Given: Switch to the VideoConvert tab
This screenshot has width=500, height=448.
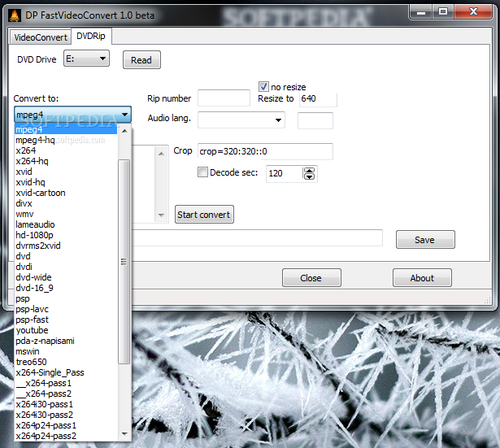Looking at the screenshot, I should [x=41, y=37].
